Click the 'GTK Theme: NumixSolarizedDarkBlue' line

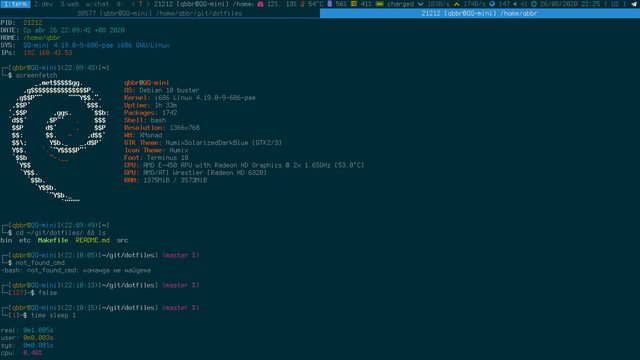click(x=203, y=143)
